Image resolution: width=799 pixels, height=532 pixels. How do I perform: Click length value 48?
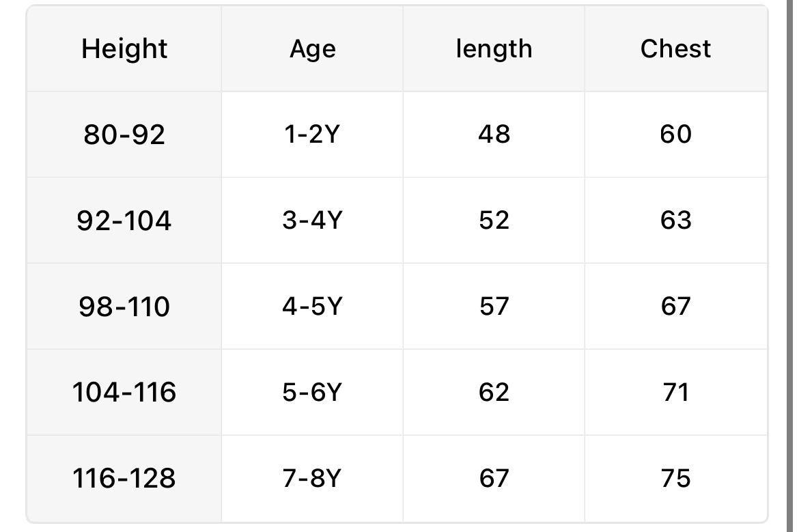coord(494,135)
